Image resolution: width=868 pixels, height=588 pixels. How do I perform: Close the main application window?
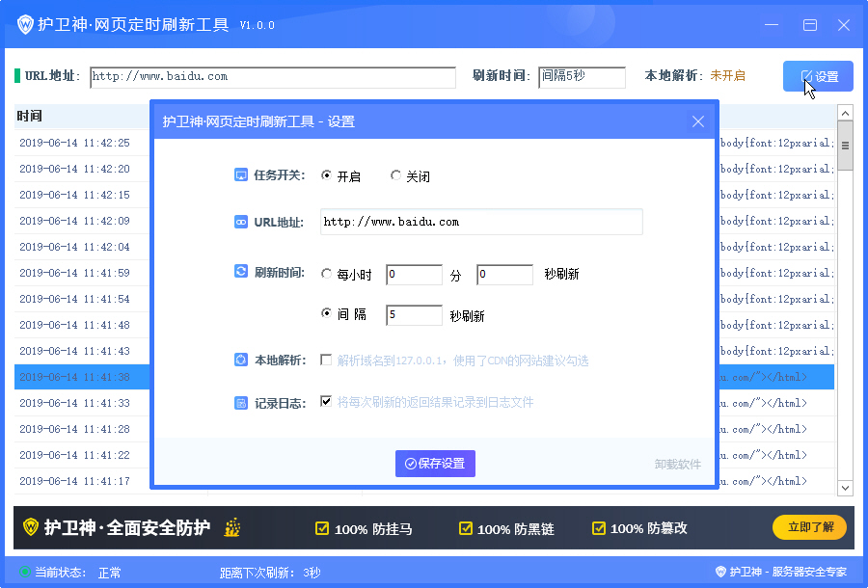pyautogui.click(x=844, y=25)
